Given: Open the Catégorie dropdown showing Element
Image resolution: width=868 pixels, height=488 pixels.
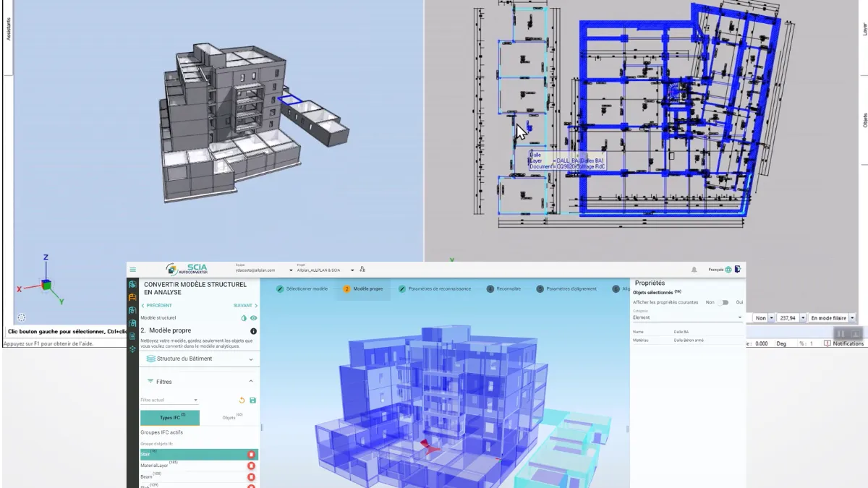Looking at the screenshot, I should [740, 317].
